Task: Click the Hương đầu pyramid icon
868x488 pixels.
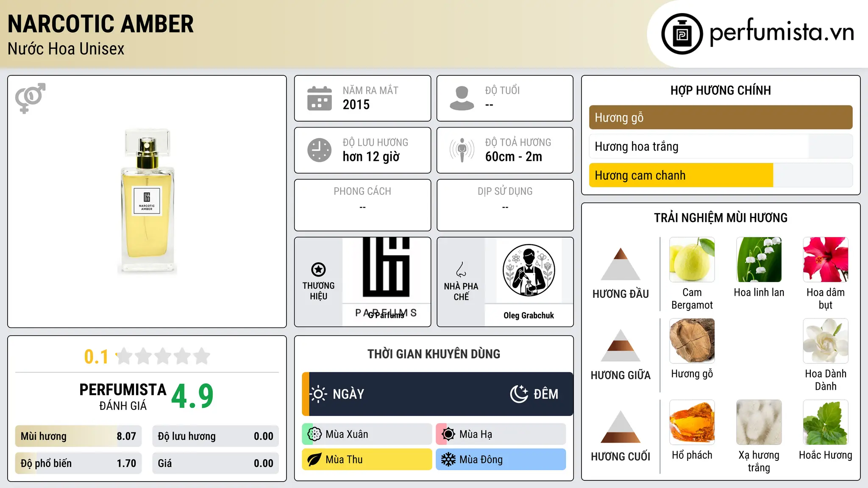Action: (620, 264)
